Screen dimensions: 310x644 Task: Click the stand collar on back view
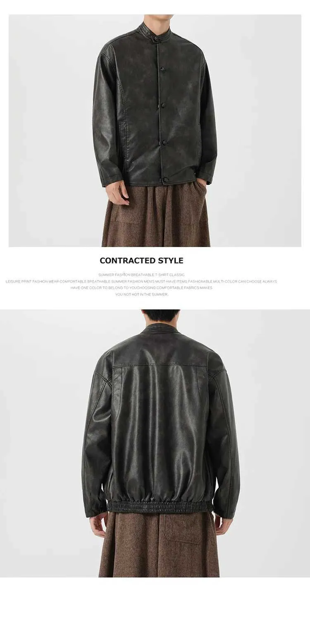coord(160,328)
